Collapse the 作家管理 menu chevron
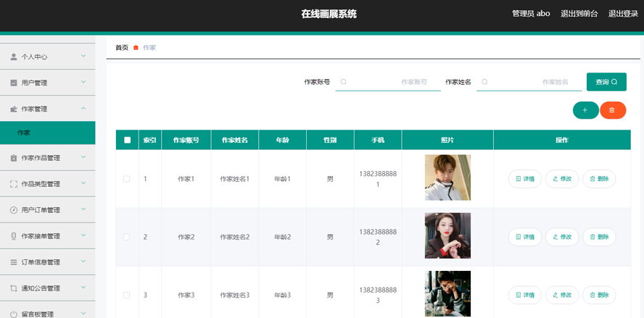 (83, 109)
